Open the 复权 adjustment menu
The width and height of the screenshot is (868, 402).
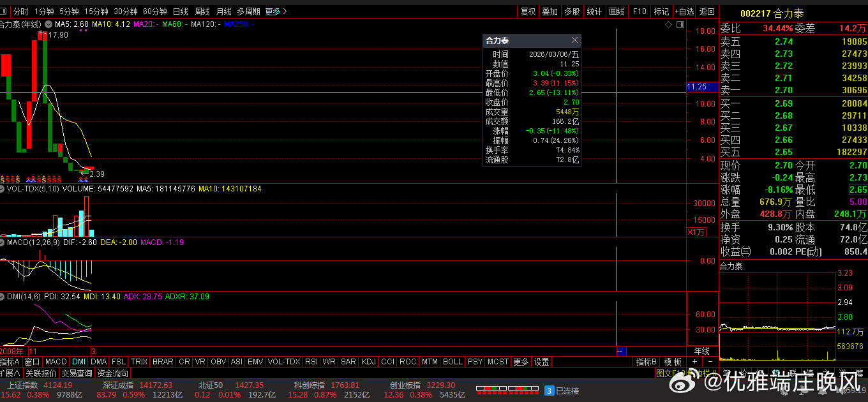tap(528, 11)
